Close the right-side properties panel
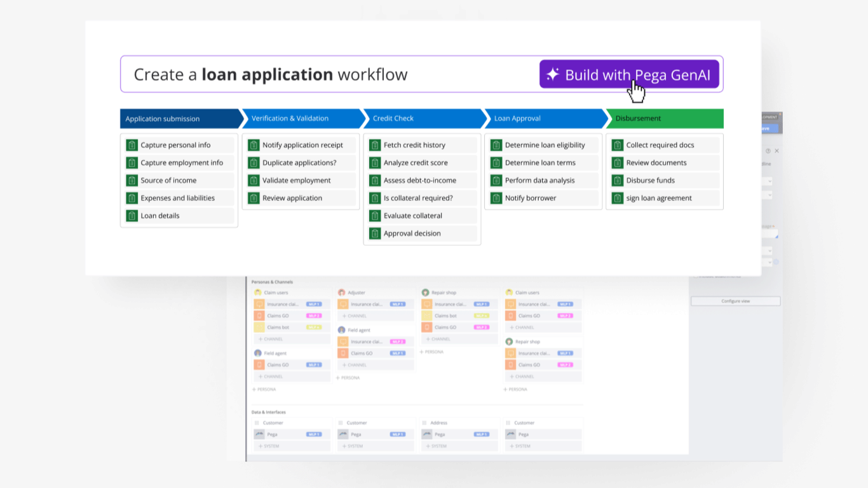The image size is (868, 488). 776,151
